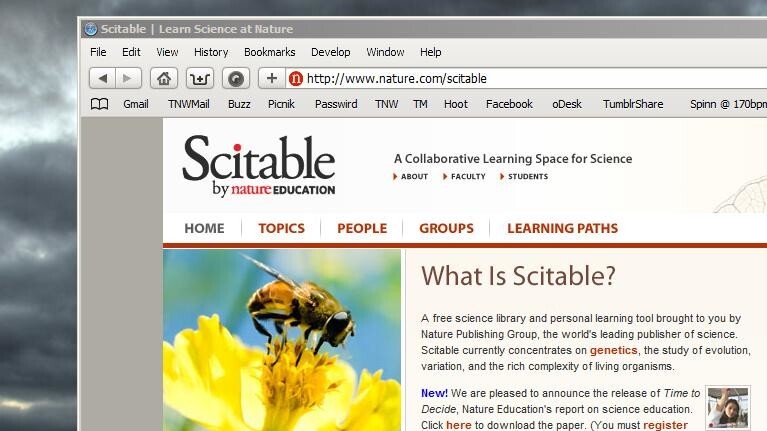Click the 'New!' announcement label
This screenshot has height=431, width=767.
click(434, 393)
